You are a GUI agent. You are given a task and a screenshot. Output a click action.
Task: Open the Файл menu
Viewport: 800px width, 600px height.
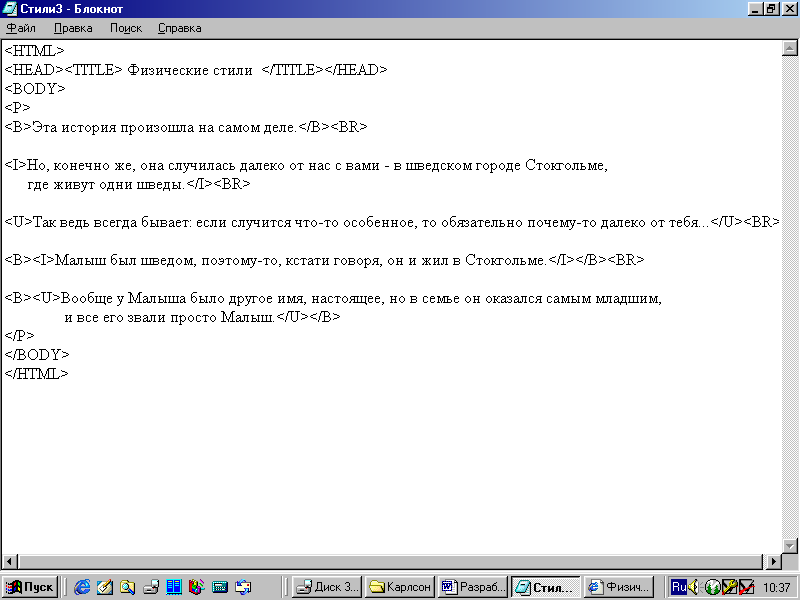click(21, 28)
